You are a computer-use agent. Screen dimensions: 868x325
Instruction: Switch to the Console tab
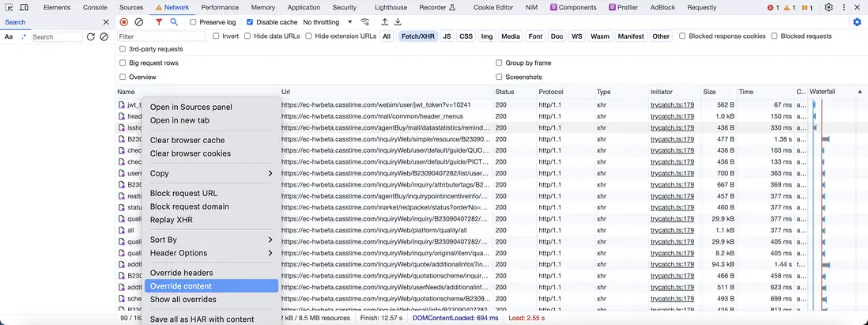point(95,7)
